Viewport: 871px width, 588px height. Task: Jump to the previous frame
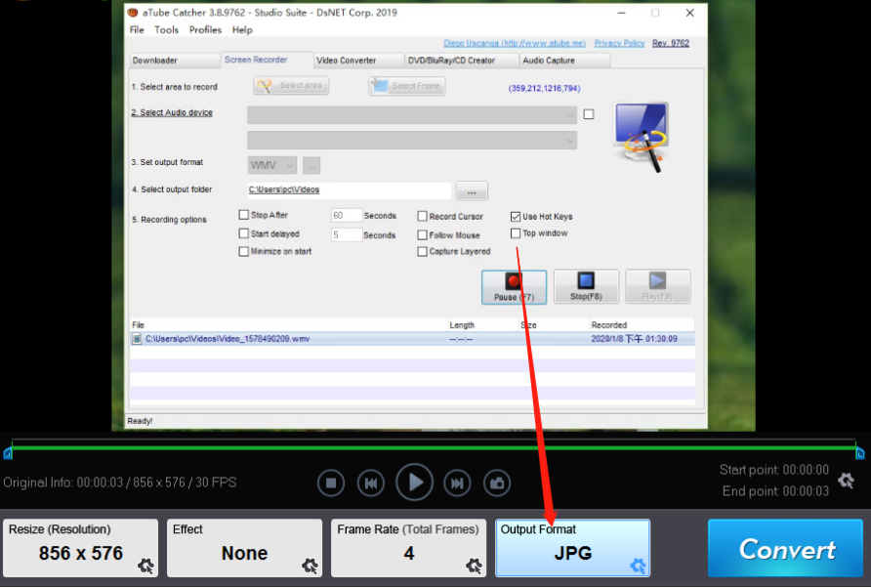370,483
